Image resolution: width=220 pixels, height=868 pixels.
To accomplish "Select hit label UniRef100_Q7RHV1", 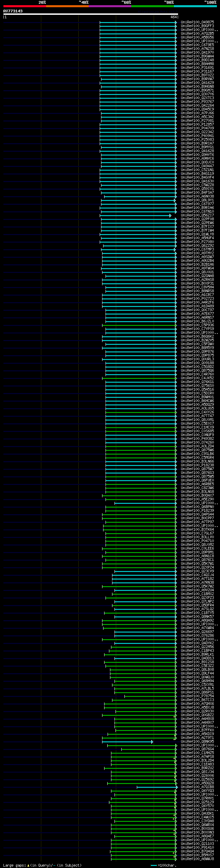I will 197,798.
